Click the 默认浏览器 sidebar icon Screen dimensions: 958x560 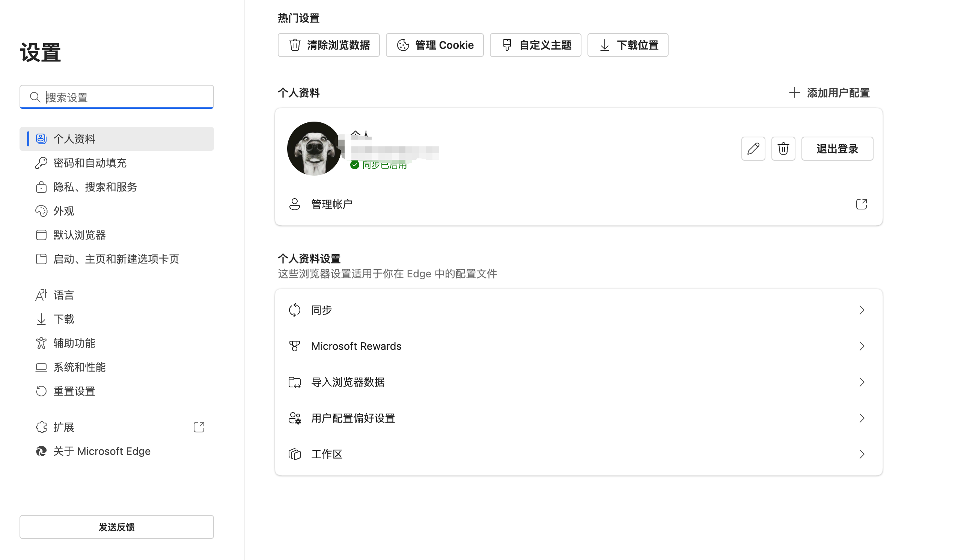(41, 235)
